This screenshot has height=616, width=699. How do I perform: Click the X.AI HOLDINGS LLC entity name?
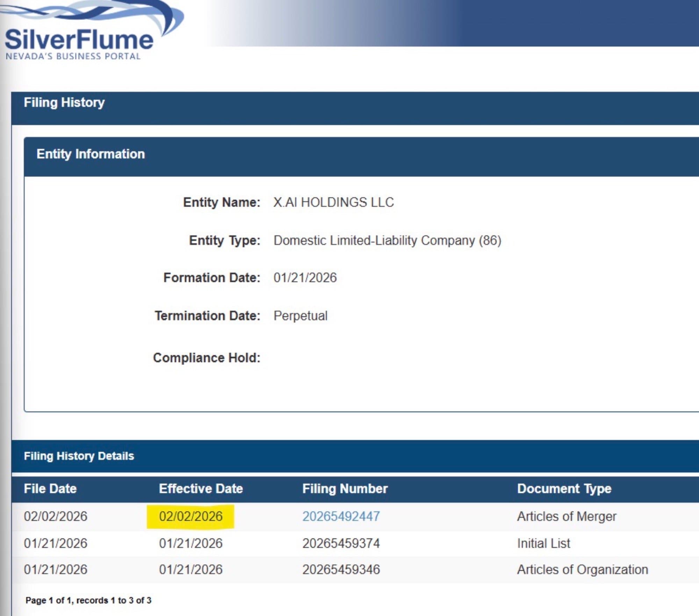333,202
